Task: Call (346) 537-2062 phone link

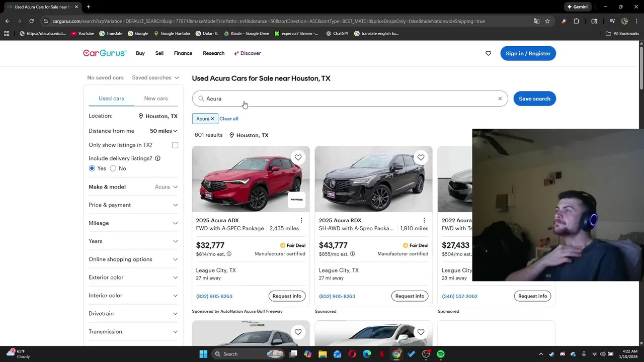Action: pyautogui.click(x=459, y=296)
